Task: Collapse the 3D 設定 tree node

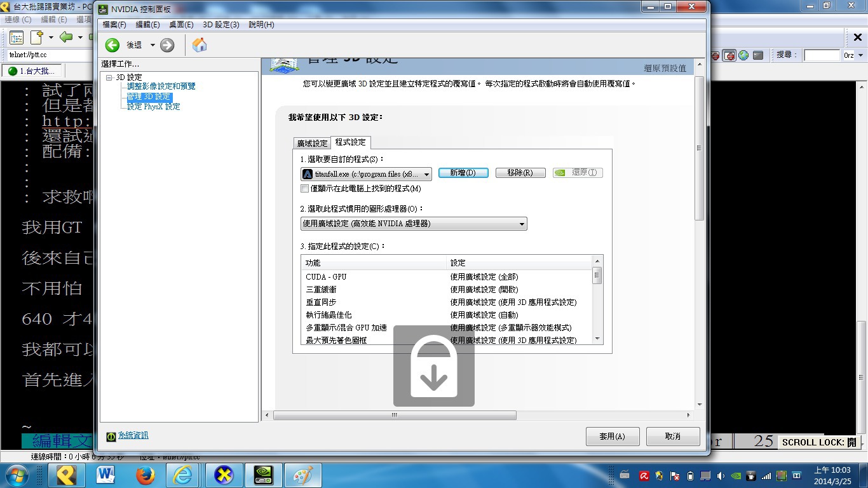Action: click(x=109, y=78)
